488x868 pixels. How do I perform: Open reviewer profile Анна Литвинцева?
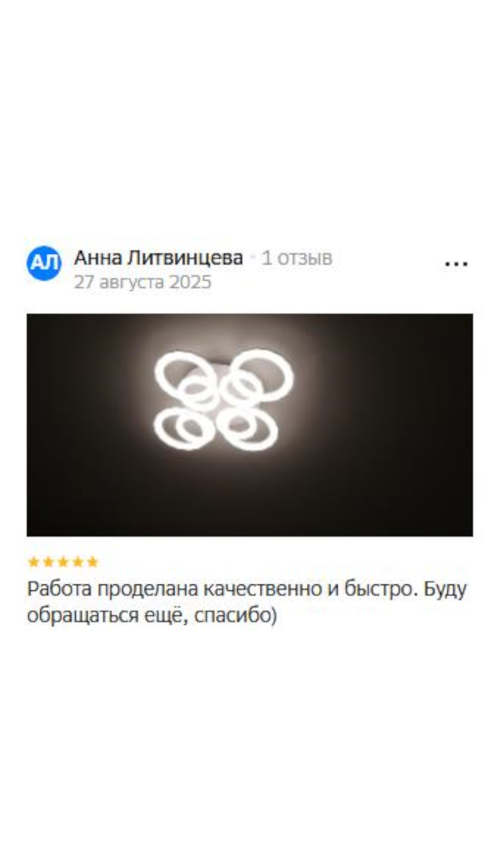(158, 258)
